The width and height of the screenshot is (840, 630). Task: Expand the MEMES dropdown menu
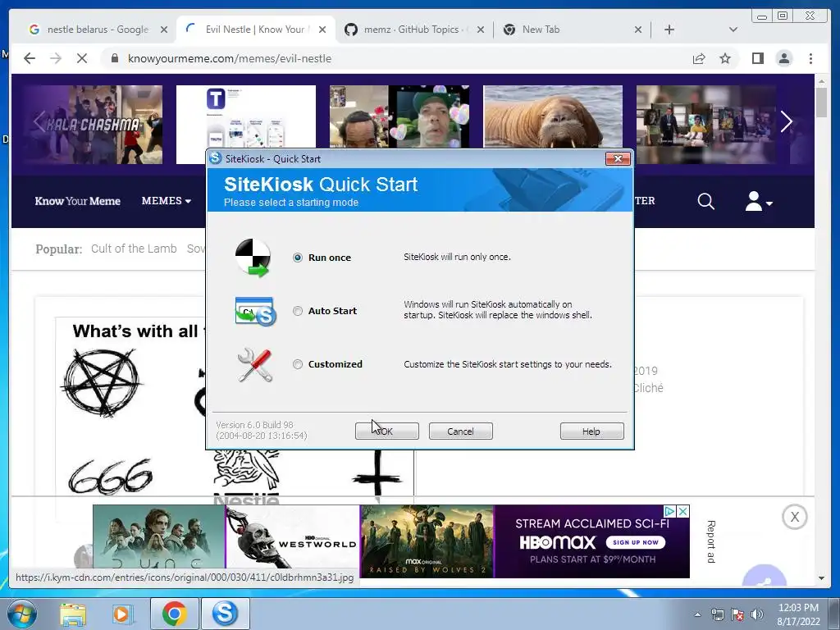(x=166, y=201)
